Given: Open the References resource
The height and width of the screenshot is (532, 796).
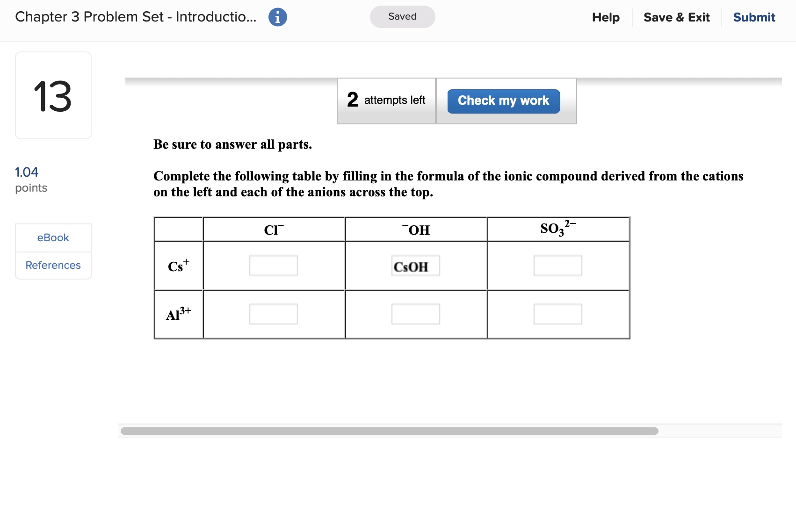Looking at the screenshot, I should (x=53, y=265).
